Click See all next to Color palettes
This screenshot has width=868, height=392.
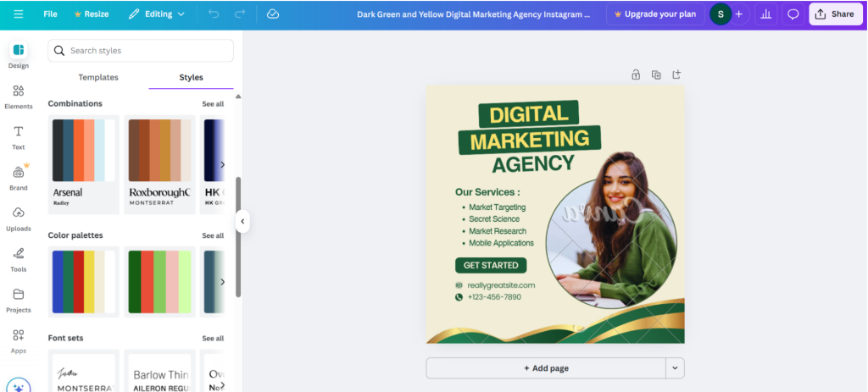[213, 235]
